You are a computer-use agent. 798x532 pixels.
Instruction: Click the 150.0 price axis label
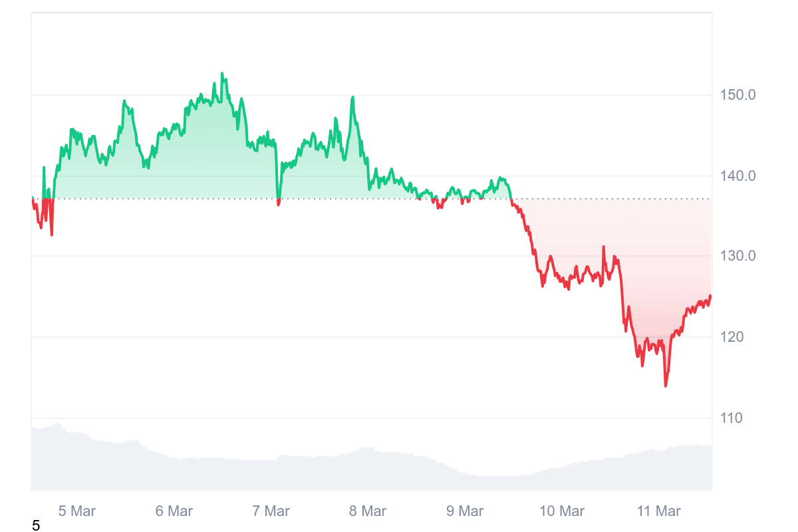[737, 95]
